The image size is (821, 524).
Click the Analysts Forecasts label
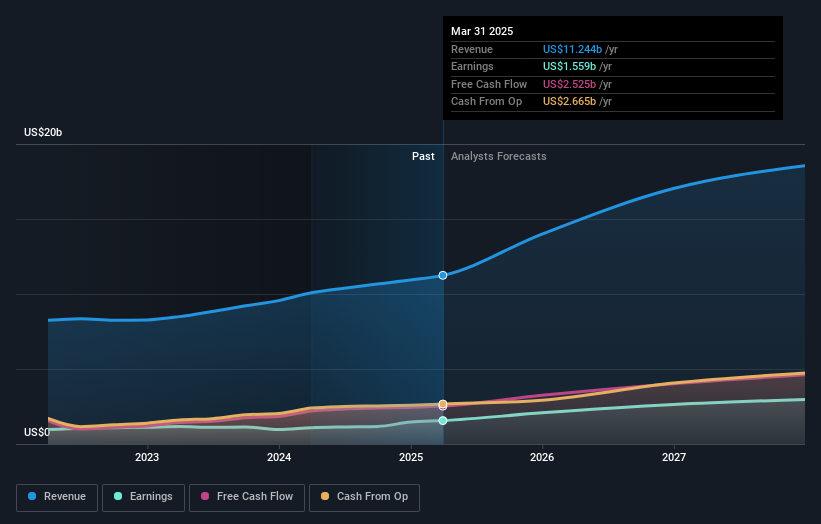[498, 157]
